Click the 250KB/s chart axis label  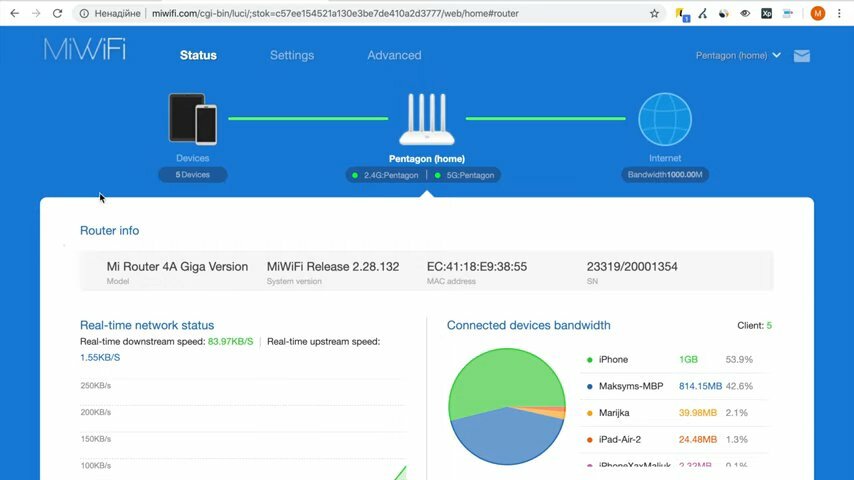(96, 386)
